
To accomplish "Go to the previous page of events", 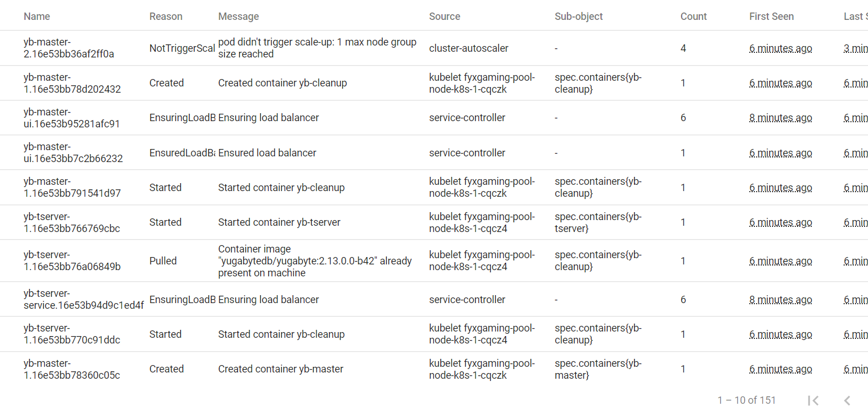I will point(847,401).
